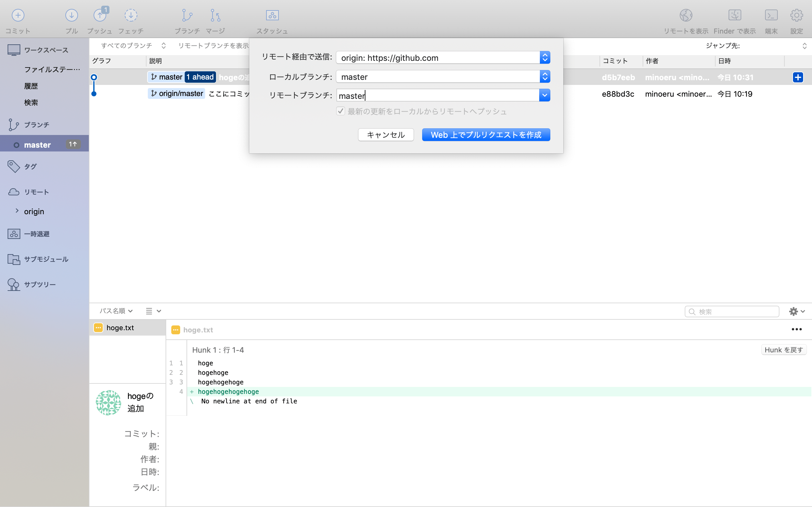Uncheck 最新の更新をローカルからリモートへプッシュ
Image resolution: width=812 pixels, height=507 pixels.
[x=340, y=111]
